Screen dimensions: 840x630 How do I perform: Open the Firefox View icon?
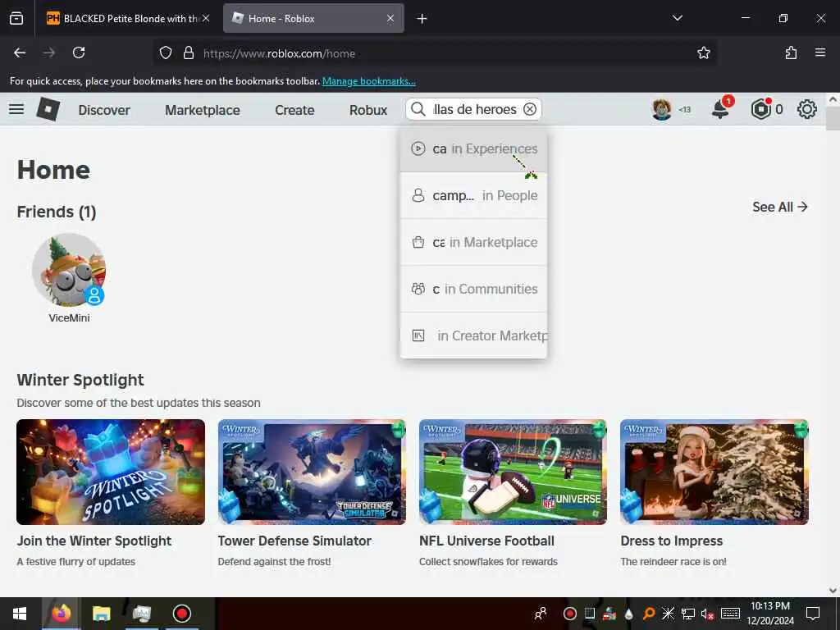pyautogui.click(x=16, y=18)
